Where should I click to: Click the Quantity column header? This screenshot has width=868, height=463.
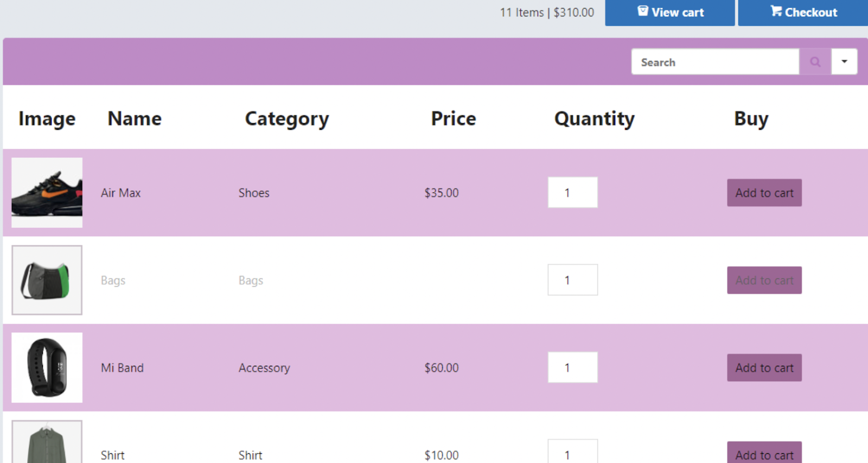[594, 119]
